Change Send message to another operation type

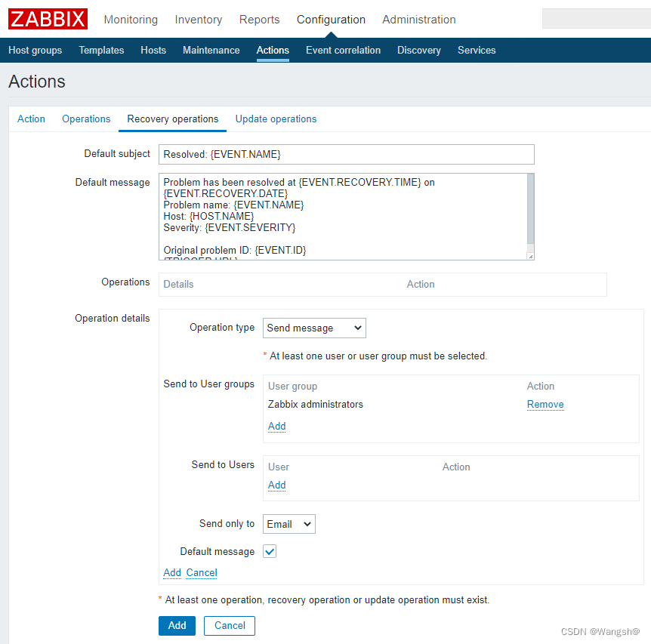pos(313,328)
